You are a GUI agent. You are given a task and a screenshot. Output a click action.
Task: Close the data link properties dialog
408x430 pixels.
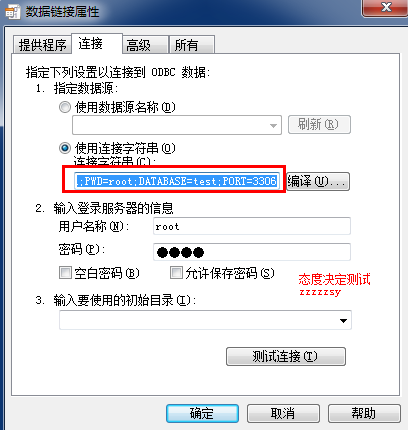386,7
